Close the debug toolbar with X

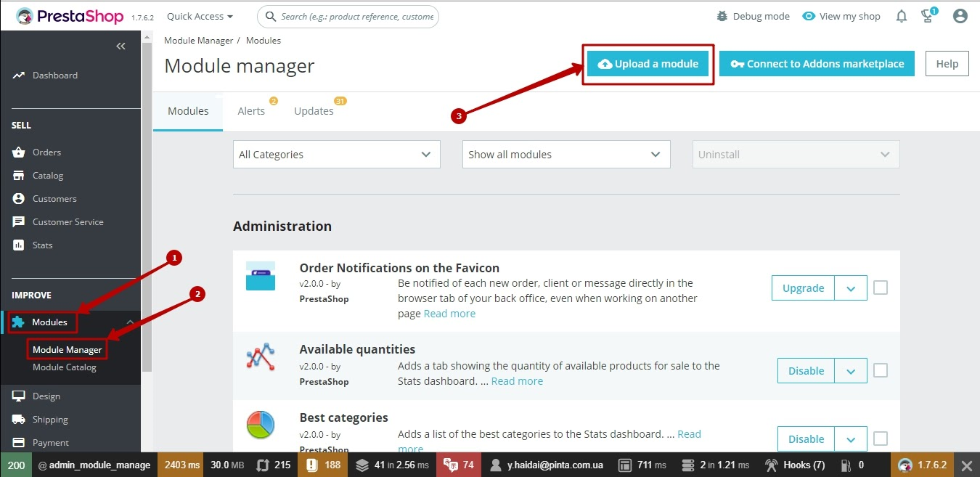pyautogui.click(x=966, y=465)
